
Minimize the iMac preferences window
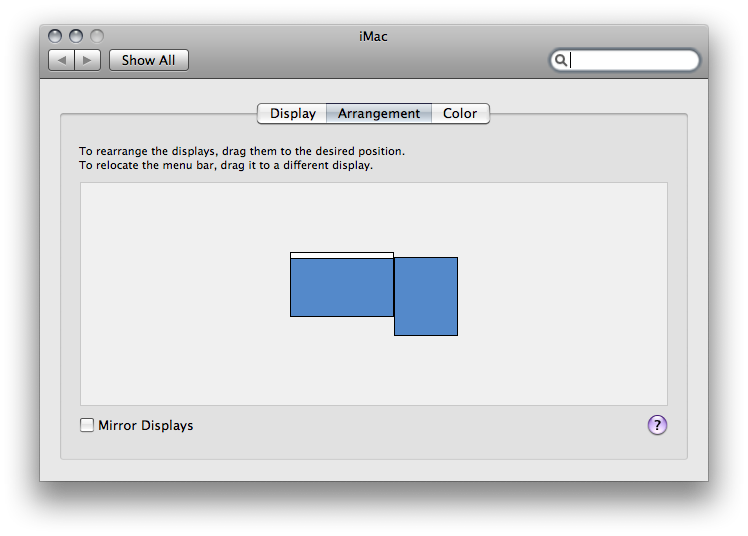pyautogui.click(x=76, y=36)
